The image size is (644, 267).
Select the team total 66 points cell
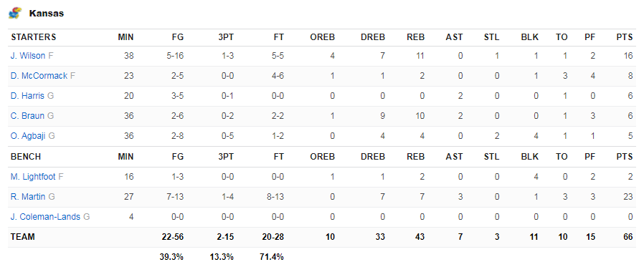(x=628, y=237)
